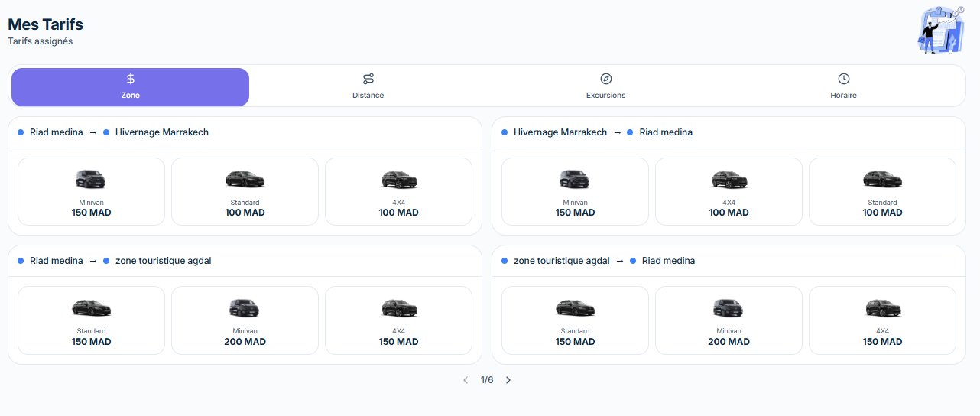The image size is (980, 416).
Task: Click the zone touristique agdal → Riad medina header
Action: tap(604, 261)
